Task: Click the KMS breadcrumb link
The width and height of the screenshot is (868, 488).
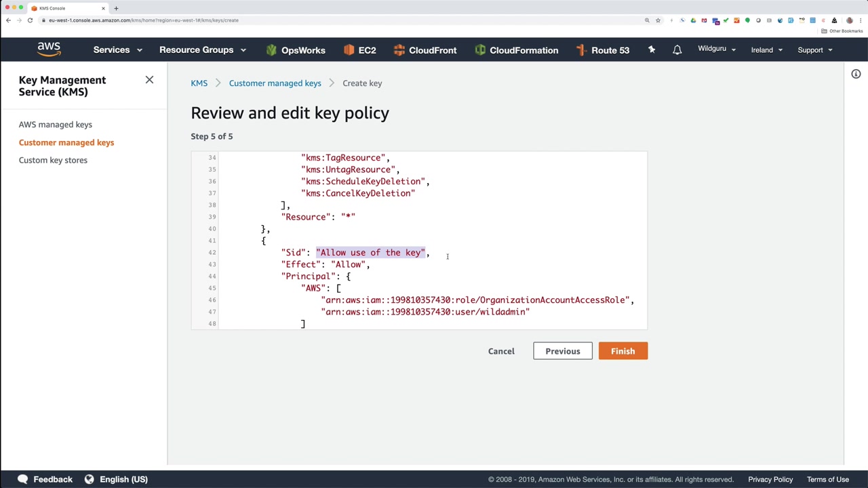Action: pyautogui.click(x=199, y=83)
